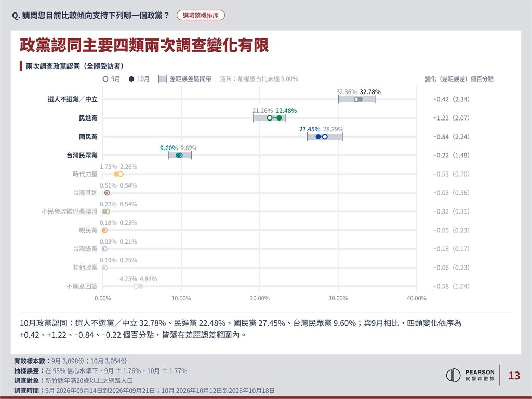
Task: Click the −0.03 (0.36) change value
Action: pyautogui.click(x=451, y=193)
